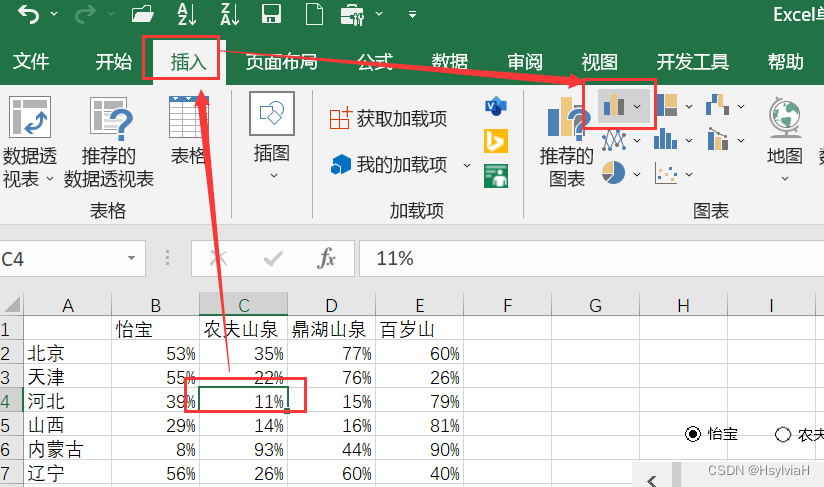
Task: Switch to the 插入 insert tab
Action: pos(188,62)
